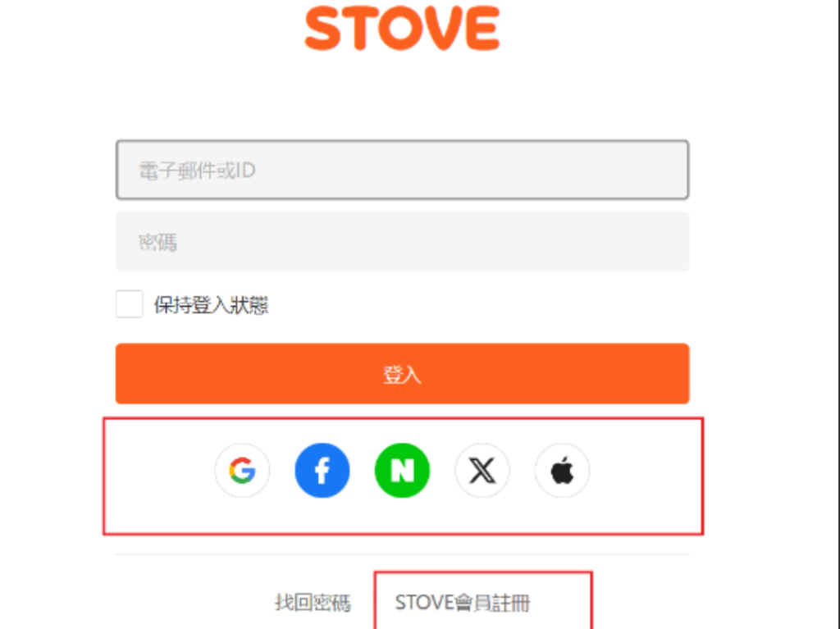
Task: Click the black apple-shaped logo button
Action: [562, 471]
